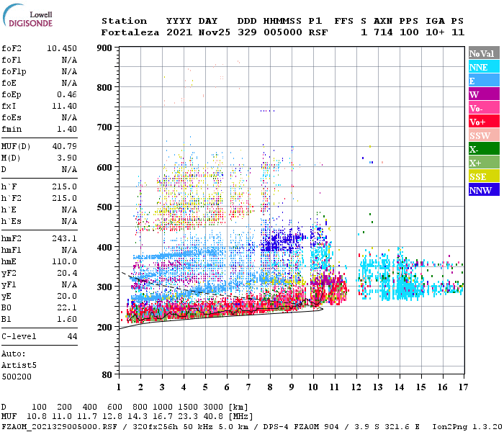Click the PPS value 100
504x432 pixels.
pyautogui.click(x=409, y=32)
